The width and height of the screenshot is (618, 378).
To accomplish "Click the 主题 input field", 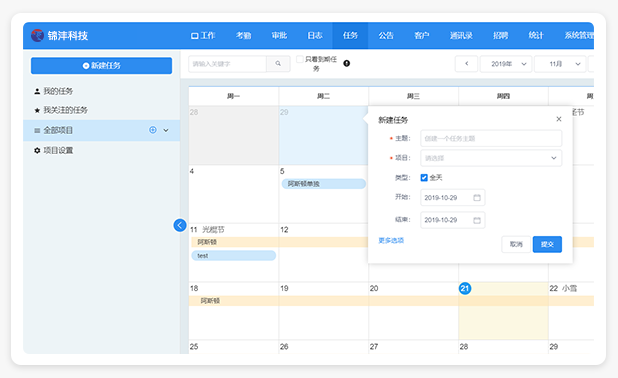I will 491,138.
